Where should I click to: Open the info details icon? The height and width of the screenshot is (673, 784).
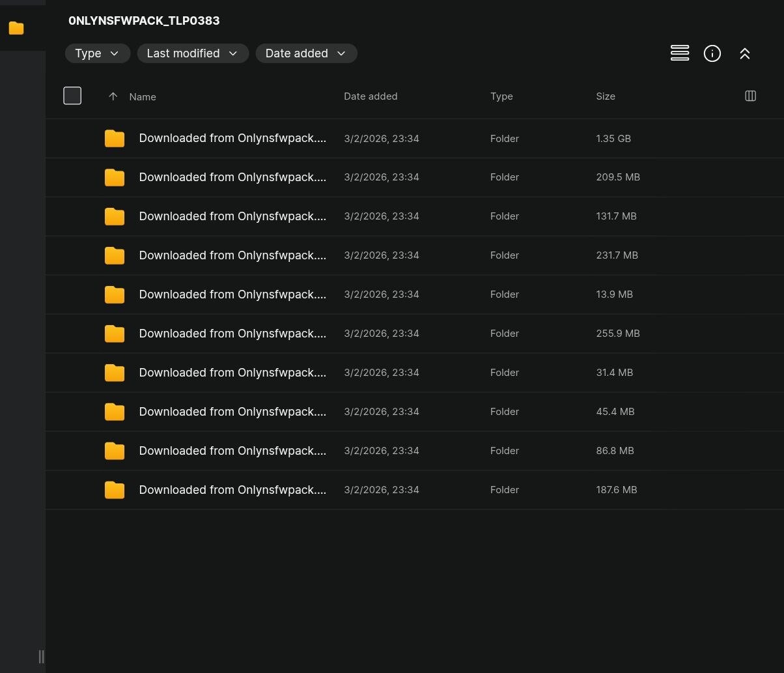tap(712, 53)
